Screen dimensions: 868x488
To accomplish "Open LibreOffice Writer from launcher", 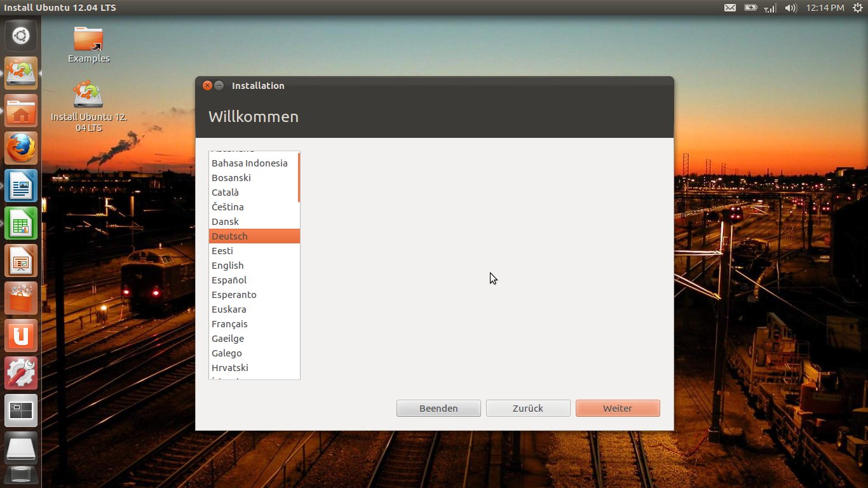I will 21,186.
